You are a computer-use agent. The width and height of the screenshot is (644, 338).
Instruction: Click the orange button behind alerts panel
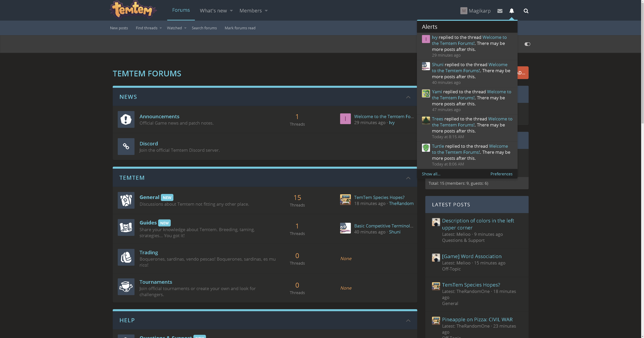pyautogui.click(x=523, y=73)
